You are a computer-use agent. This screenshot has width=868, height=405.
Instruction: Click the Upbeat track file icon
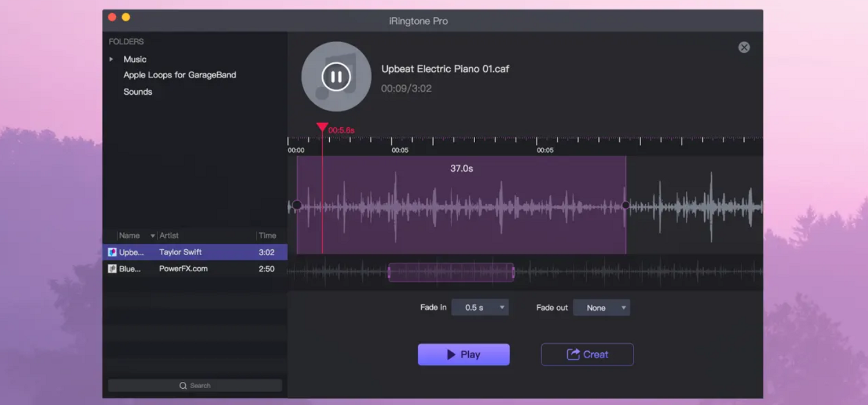(x=112, y=252)
